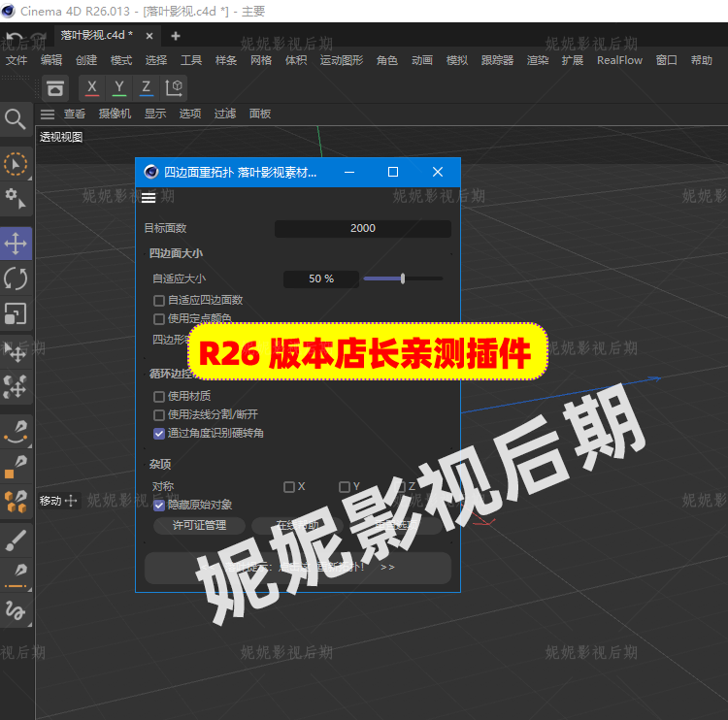This screenshot has height=720, width=728.
Task: Collapse the 四边面大小 section header
Action: [176, 253]
